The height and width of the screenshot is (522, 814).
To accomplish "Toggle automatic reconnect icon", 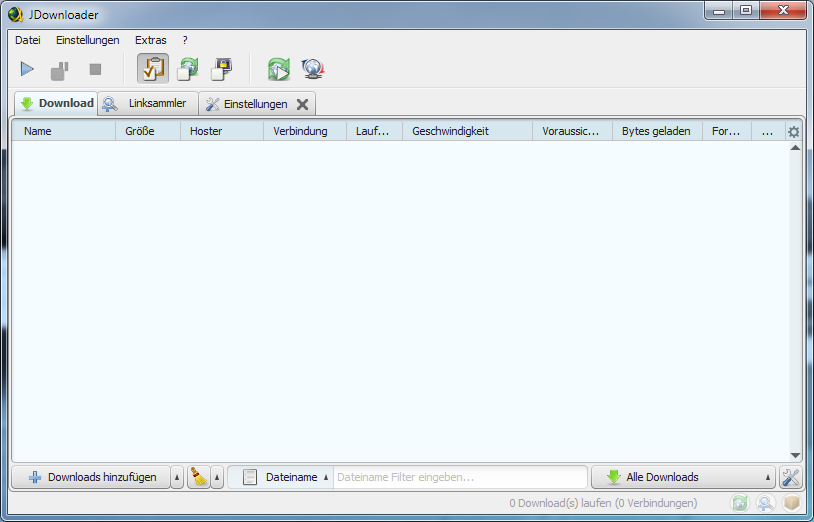I will tap(187, 69).
